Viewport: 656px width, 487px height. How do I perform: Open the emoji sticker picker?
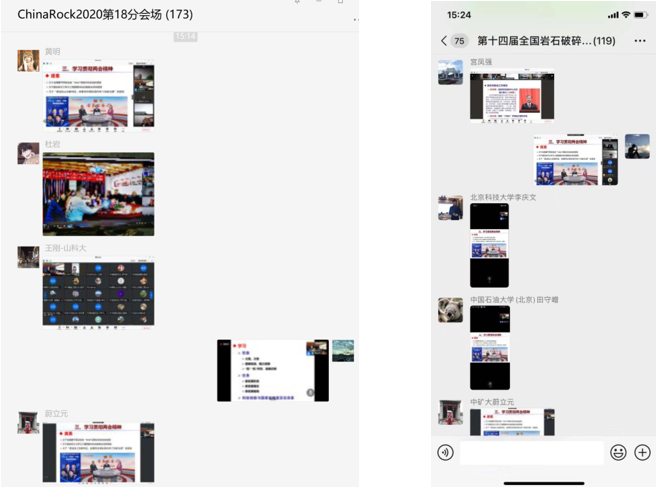[618, 452]
